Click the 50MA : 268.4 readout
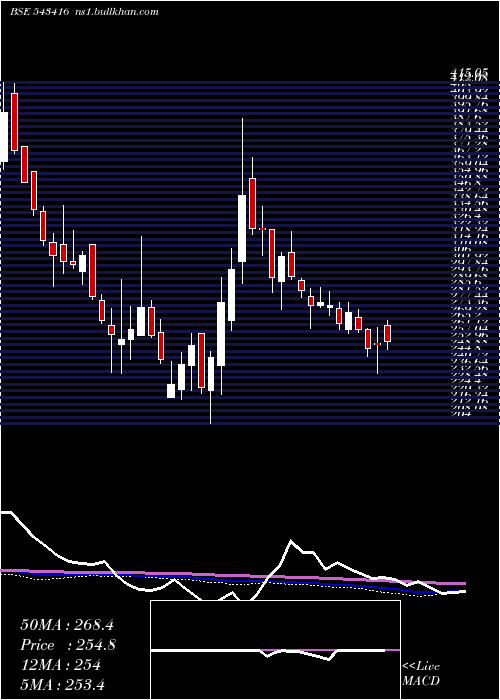This screenshot has width=500, height=700. coord(67,625)
